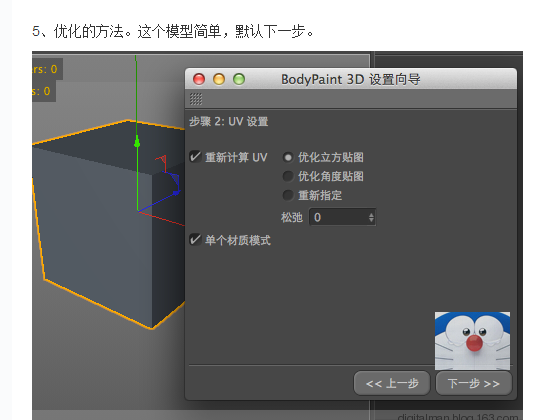560x420 pixels.
Task: Click the grid grip icon under the title bar
Action: (196, 99)
